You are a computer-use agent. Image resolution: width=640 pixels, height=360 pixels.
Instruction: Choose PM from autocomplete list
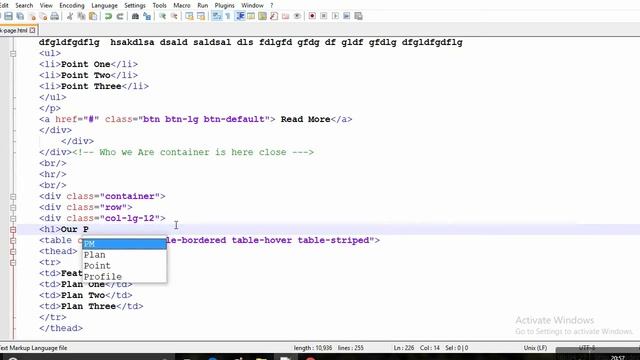(x=124, y=244)
